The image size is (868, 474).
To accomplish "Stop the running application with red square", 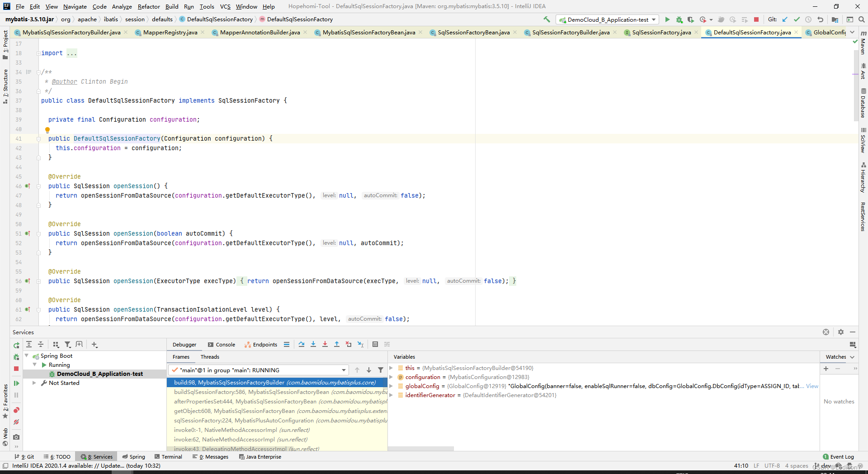I will (756, 19).
